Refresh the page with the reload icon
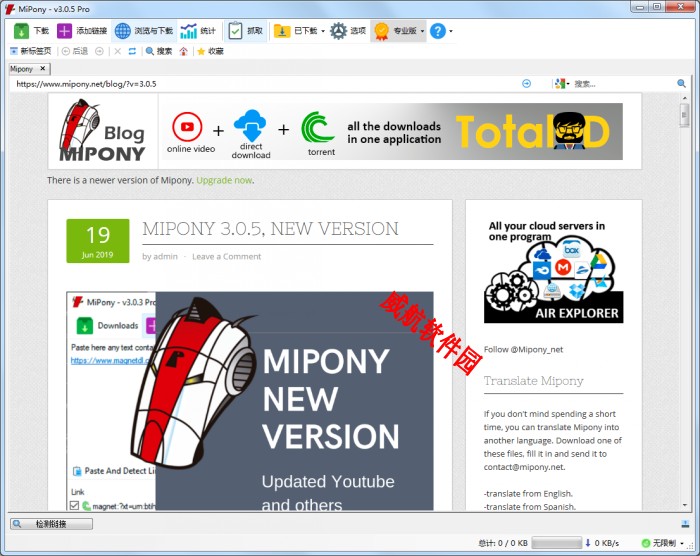Screen dimensions: 700x556 [132, 51]
